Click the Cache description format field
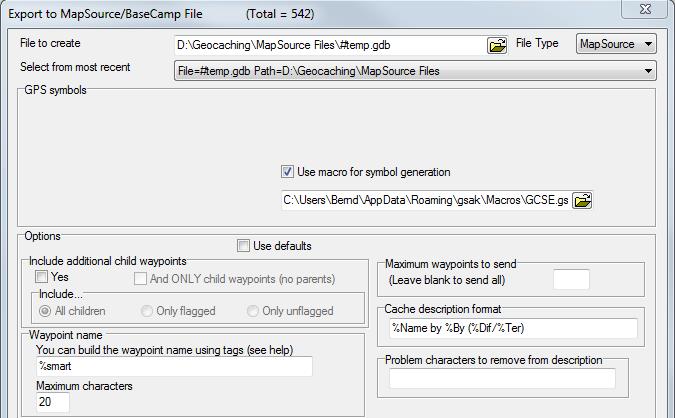Screen dimensions: 675x418 coord(513,328)
